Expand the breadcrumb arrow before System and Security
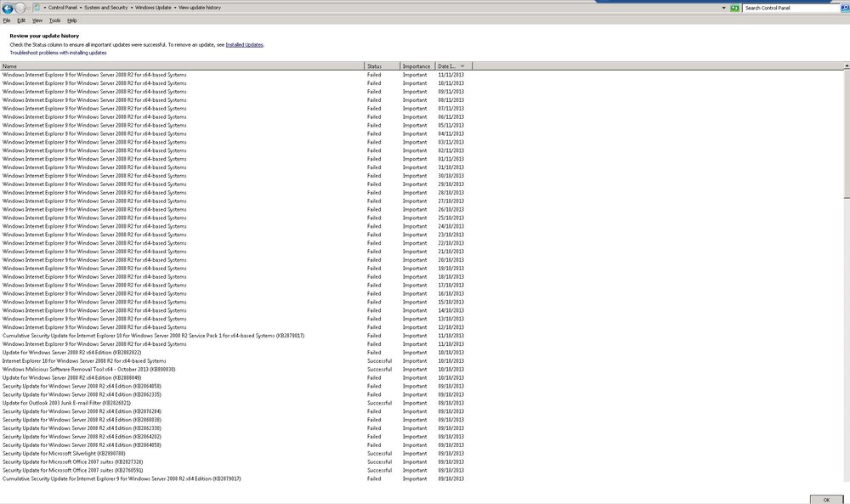This screenshot has height=504, width=850. click(x=81, y=8)
